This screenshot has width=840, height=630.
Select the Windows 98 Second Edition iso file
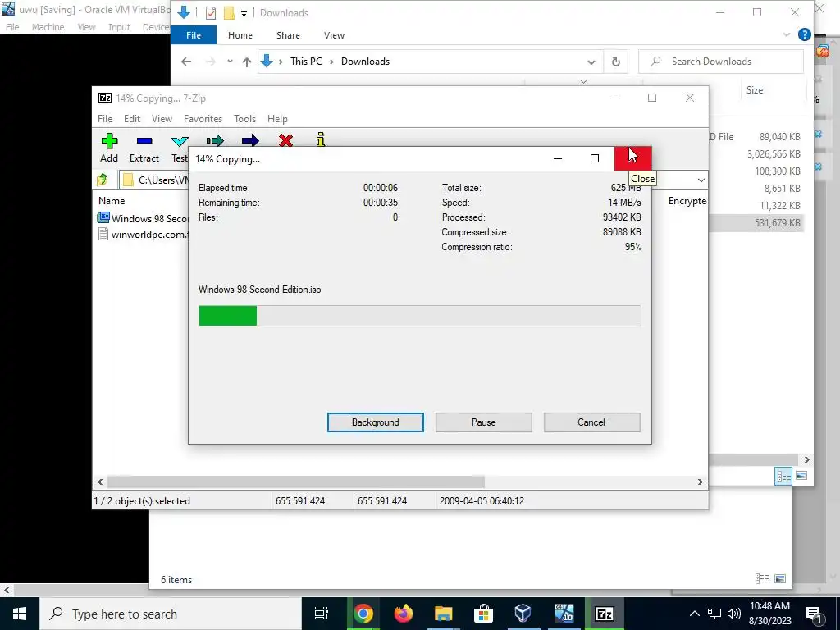click(x=143, y=218)
